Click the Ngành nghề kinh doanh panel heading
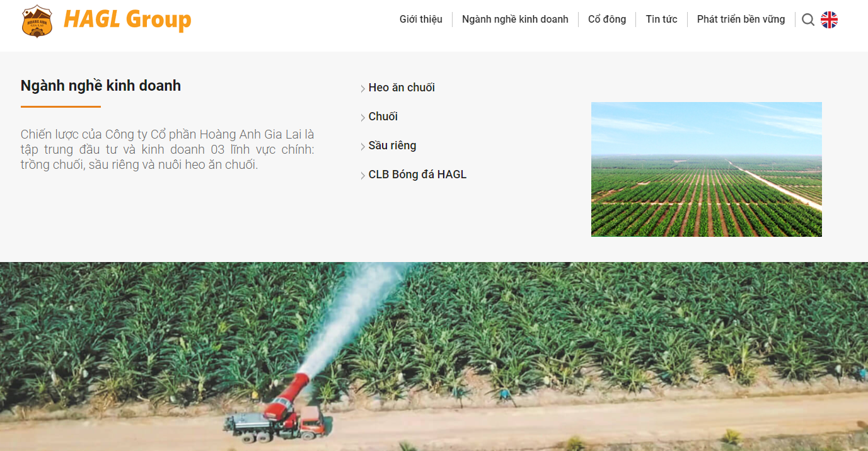The height and width of the screenshot is (451, 868). [x=101, y=86]
